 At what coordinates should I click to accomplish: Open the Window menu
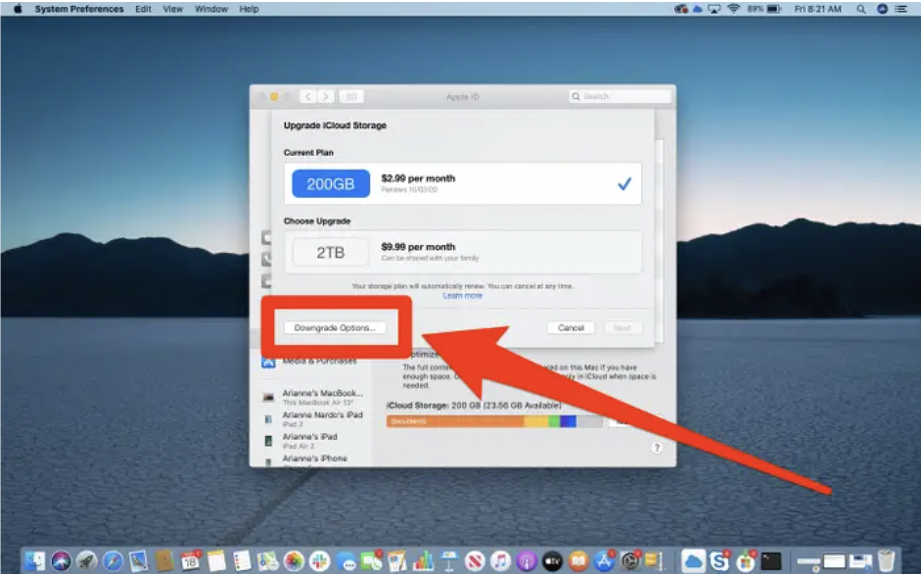tap(211, 9)
